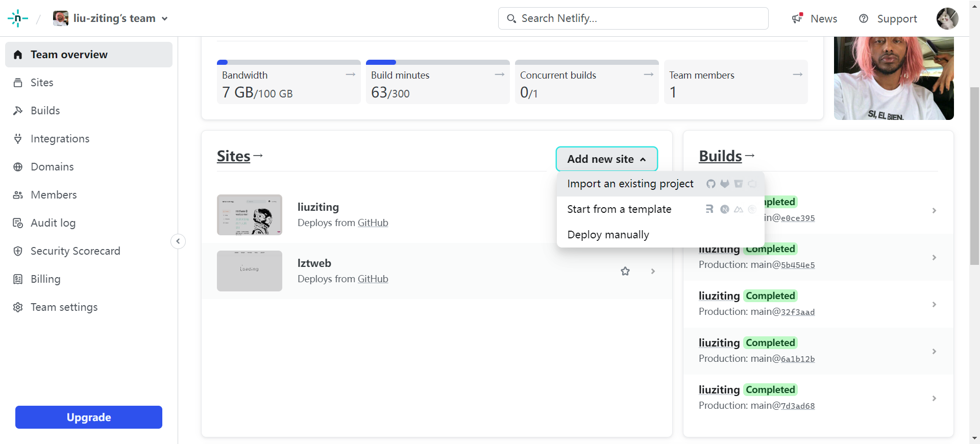This screenshot has width=980, height=444.
Task: Click the GitHub icon in Import option
Action: [x=711, y=184]
